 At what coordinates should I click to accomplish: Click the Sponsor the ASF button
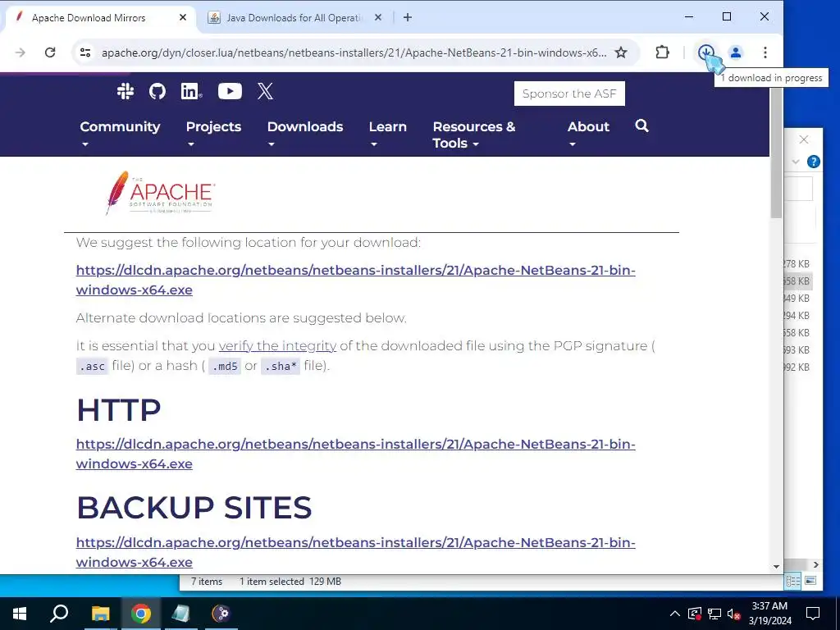tap(569, 94)
